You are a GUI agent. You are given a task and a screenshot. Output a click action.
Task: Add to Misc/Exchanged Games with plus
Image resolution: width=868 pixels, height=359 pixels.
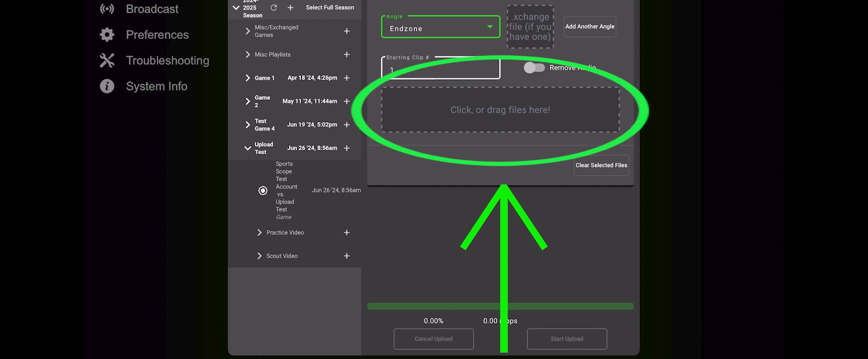point(347,31)
